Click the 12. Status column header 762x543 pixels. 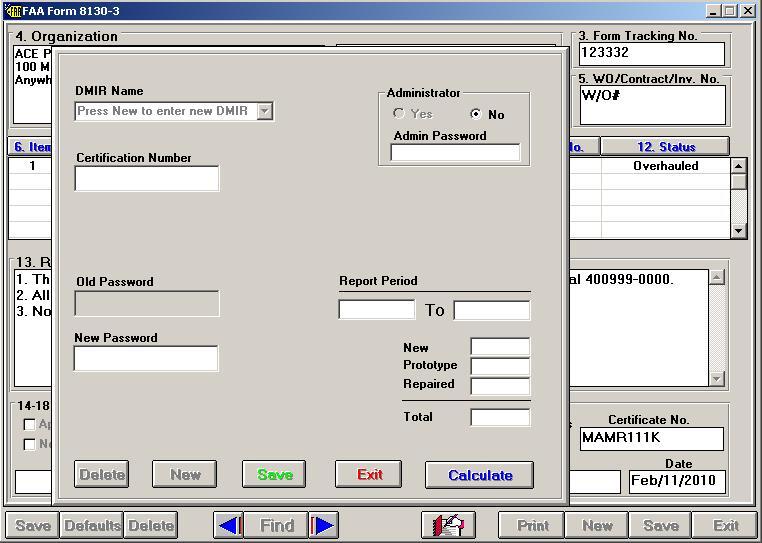pyautogui.click(x=665, y=147)
